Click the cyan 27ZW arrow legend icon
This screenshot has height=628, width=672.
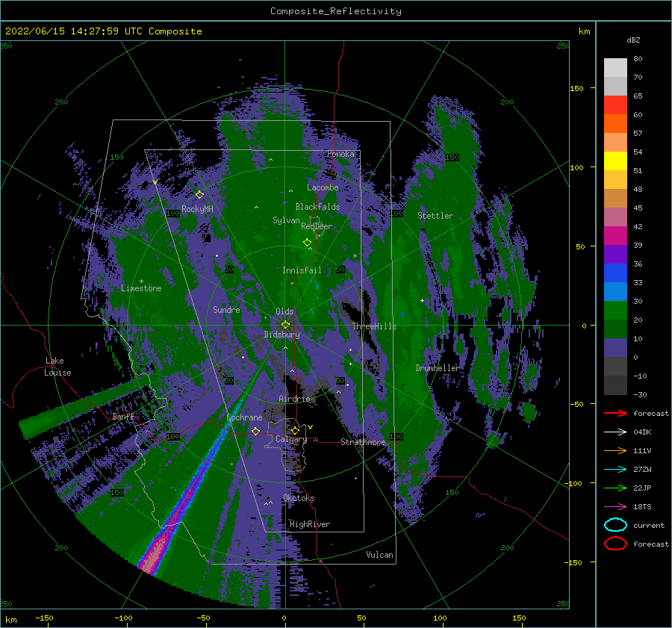point(615,470)
